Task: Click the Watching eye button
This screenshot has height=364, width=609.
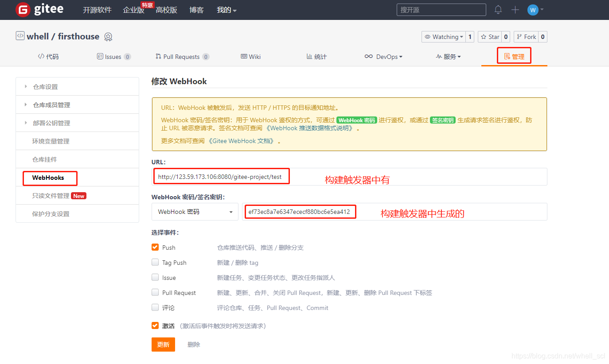Action: (444, 37)
